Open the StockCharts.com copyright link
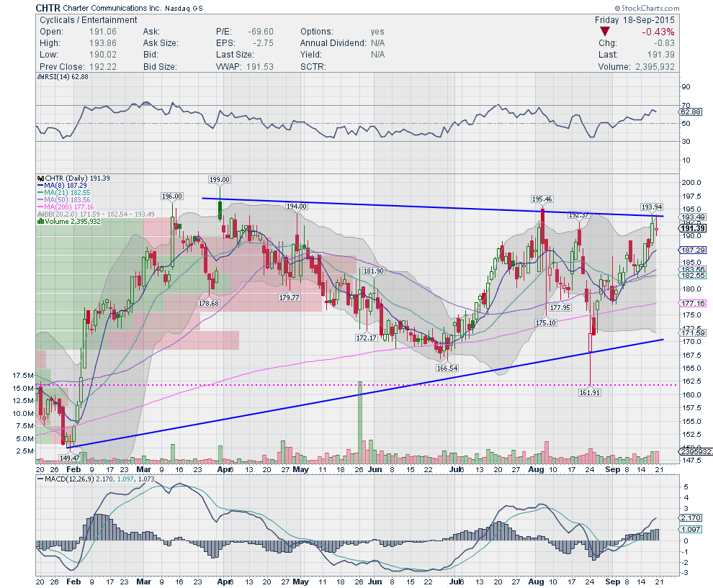This screenshot has height=588, width=713. tap(647, 8)
